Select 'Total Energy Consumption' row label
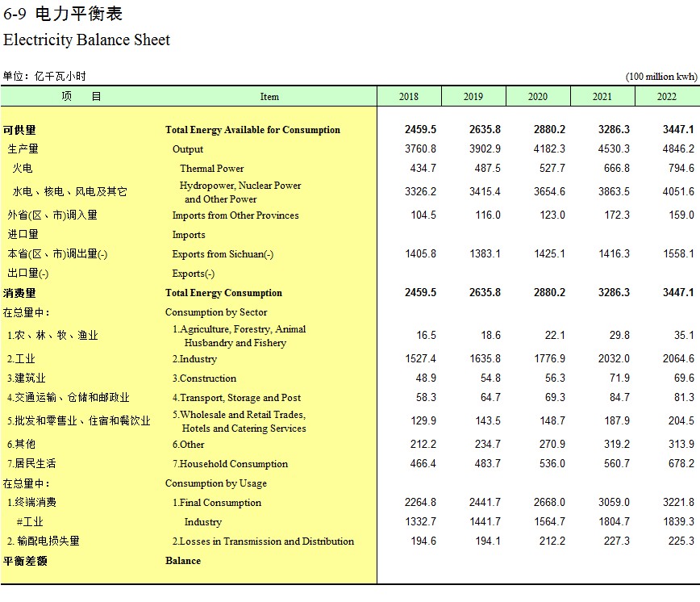The height and width of the screenshot is (602, 700). pyautogui.click(x=223, y=293)
